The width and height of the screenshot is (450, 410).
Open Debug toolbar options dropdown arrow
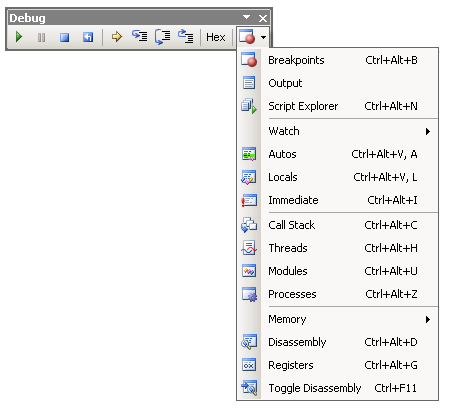pyautogui.click(x=246, y=17)
